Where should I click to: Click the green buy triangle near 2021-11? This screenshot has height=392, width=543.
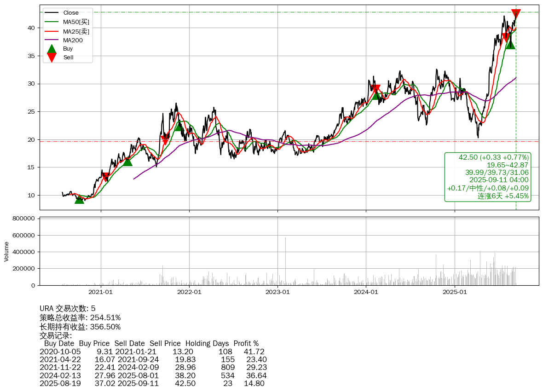pos(179,126)
